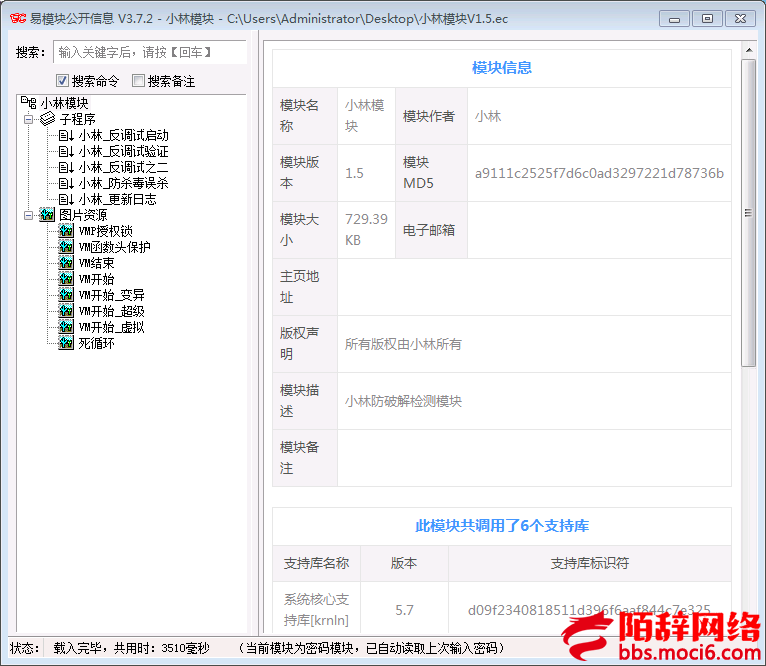Click the icon beside 小林_反调试验证
Screen dimensions: 766x666
tap(66, 151)
